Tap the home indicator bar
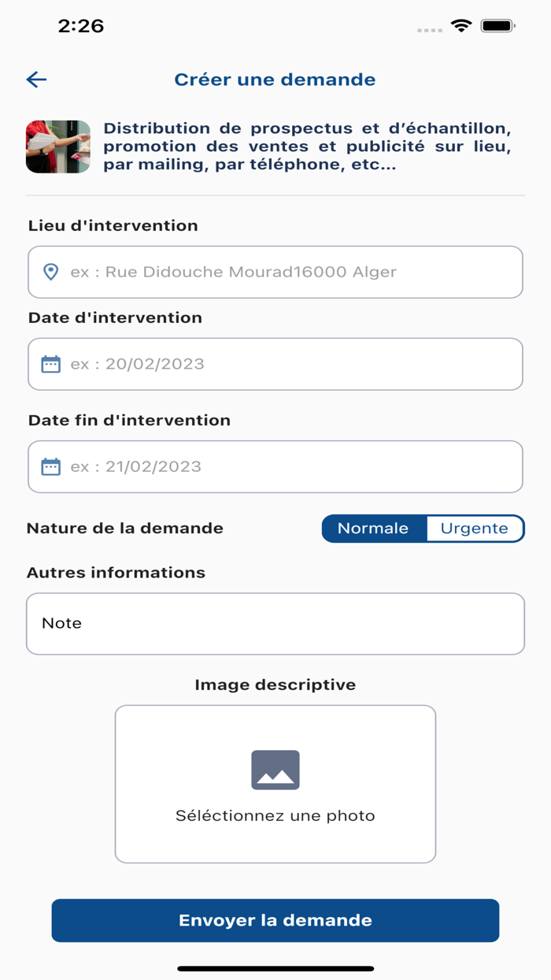The image size is (551, 980). [275, 968]
